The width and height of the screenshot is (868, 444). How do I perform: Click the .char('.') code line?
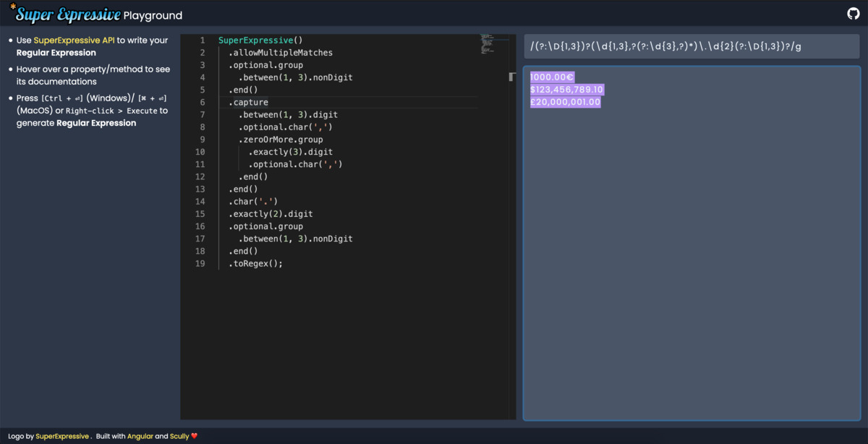253,202
